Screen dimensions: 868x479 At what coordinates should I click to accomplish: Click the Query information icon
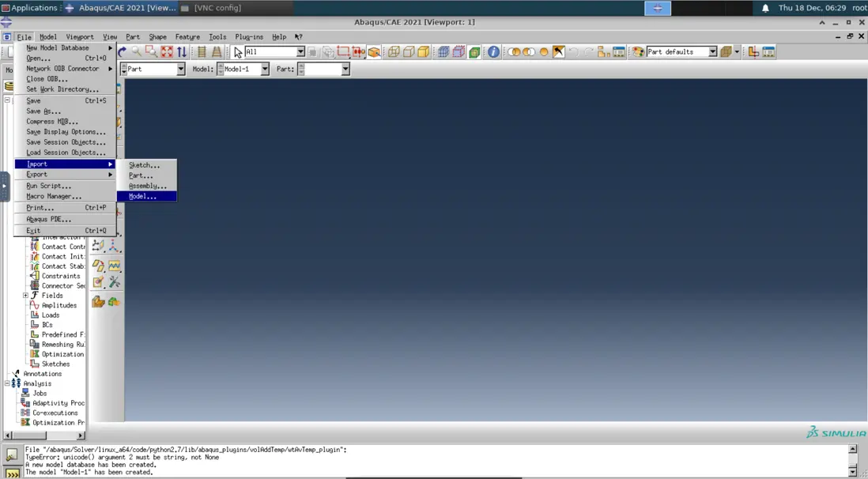click(x=493, y=52)
